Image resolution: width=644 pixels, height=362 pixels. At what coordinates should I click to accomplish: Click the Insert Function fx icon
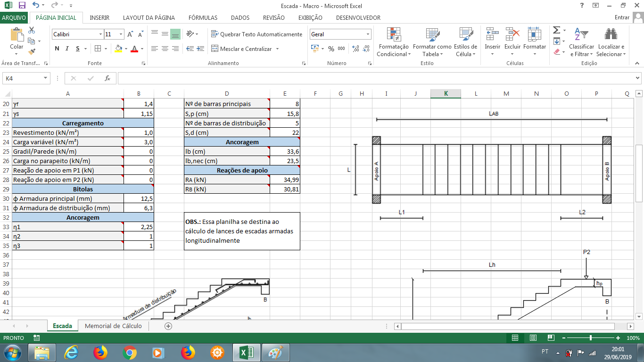107,78
